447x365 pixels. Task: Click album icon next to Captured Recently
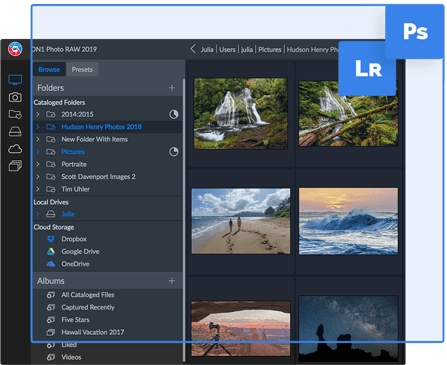click(x=51, y=307)
